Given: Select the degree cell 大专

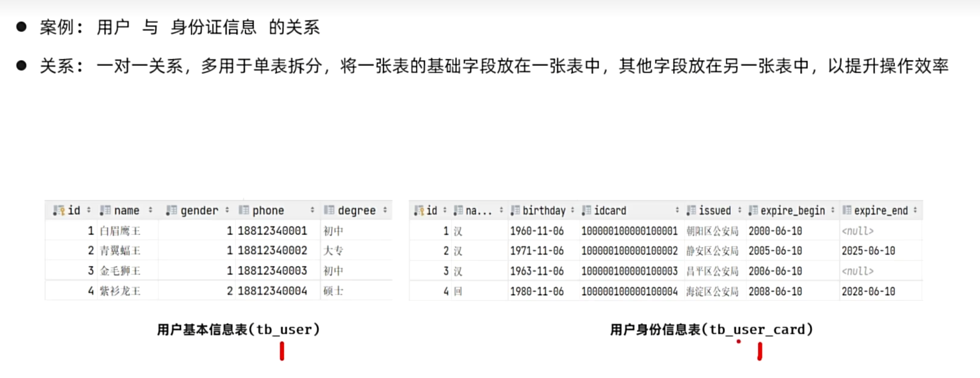Looking at the screenshot, I should tap(333, 251).
